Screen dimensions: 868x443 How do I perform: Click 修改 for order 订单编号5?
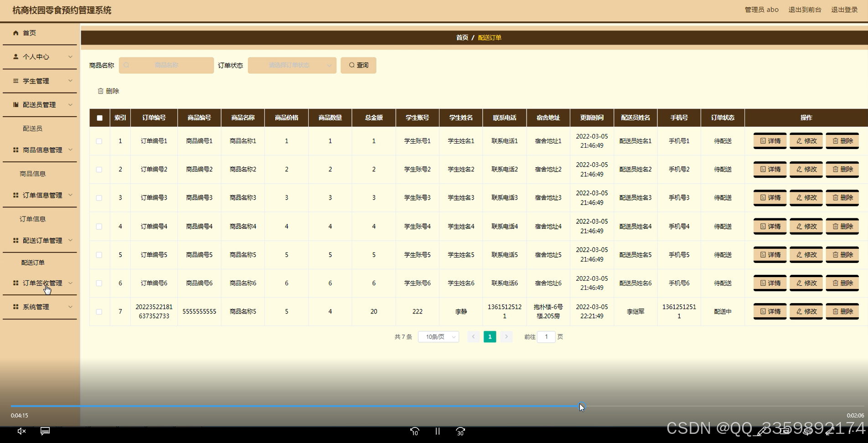point(806,255)
